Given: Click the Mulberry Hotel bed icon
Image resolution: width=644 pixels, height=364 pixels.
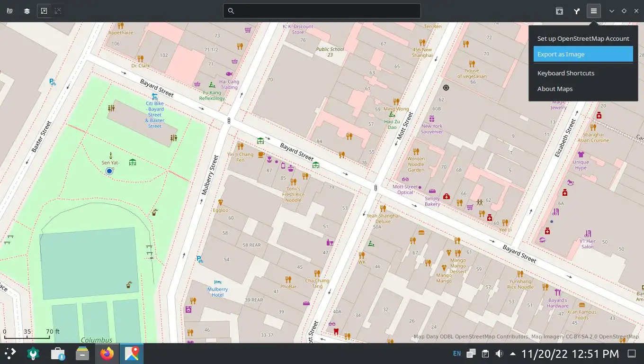Looking at the screenshot, I should [218, 282].
